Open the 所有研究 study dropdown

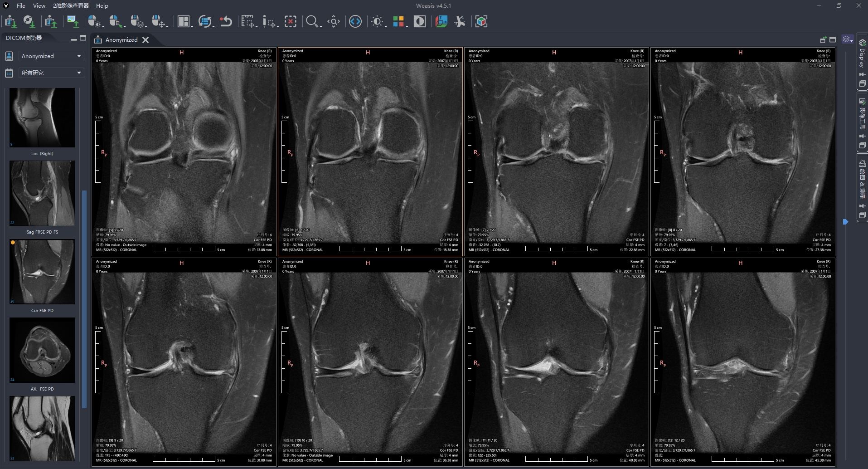51,73
